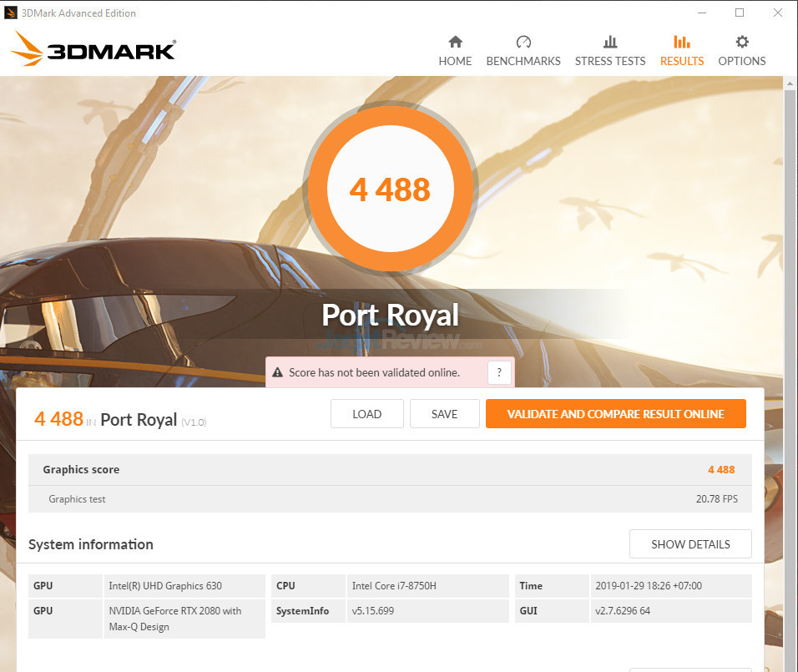The height and width of the screenshot is (672, 798).
Task: Open the BENCHMARKS tab label
Action: tap(523, 61)
